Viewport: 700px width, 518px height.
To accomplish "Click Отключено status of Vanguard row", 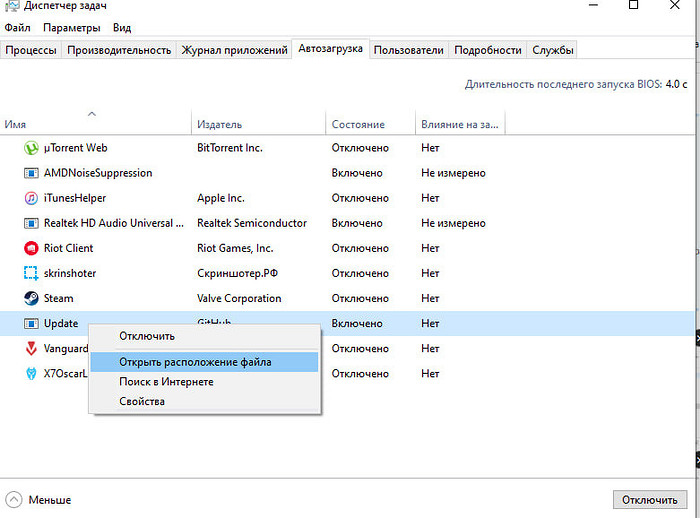I will pyautogui.click(x=360, y=348).
